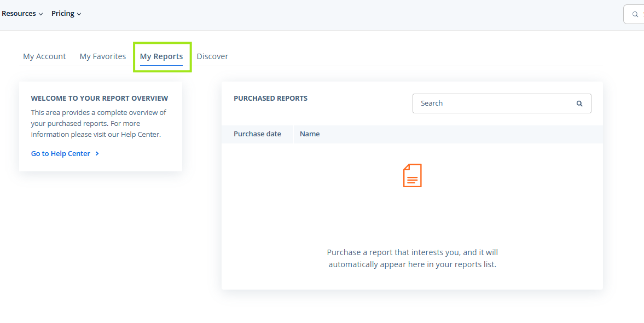Expand the Resources dropdown menu
This screenshot has width=644, height=323.
coord(22,14)
